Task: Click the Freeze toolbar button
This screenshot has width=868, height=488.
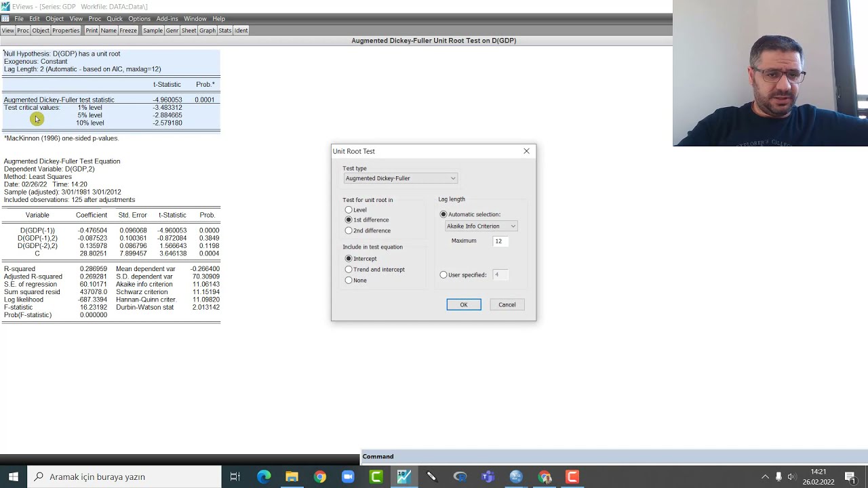Action: tap(128, 30)
